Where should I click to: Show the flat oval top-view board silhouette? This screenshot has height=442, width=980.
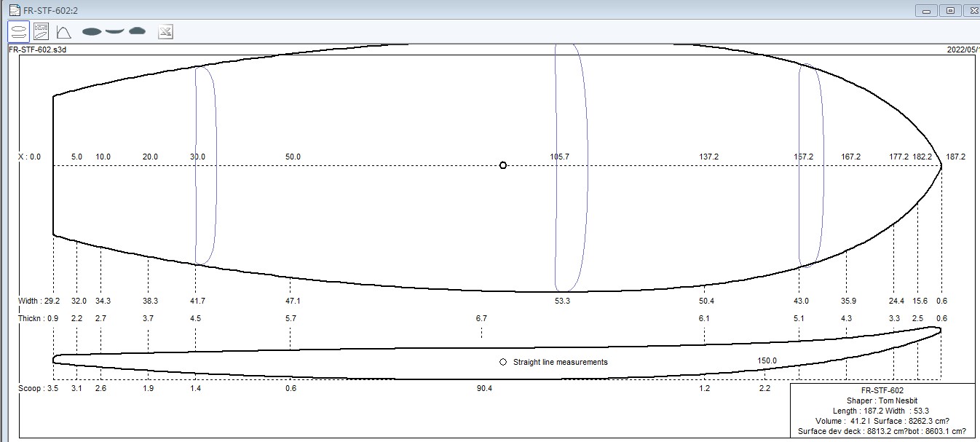[92, 31]
